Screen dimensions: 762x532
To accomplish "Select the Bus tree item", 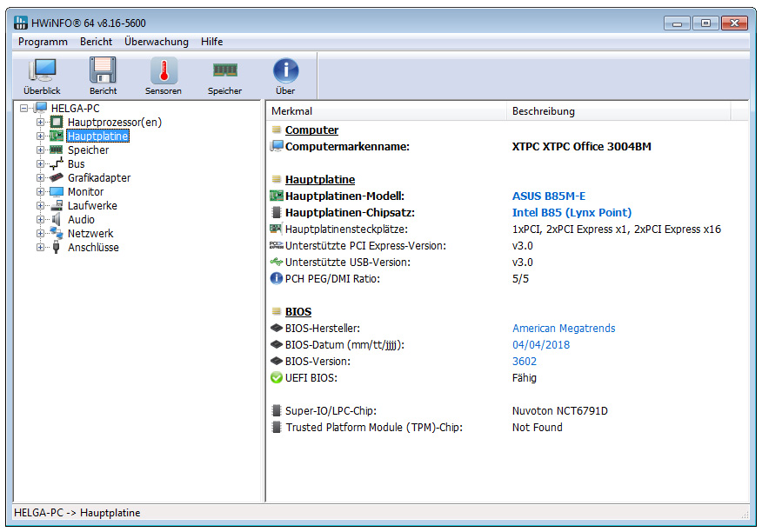I will 77,164.
